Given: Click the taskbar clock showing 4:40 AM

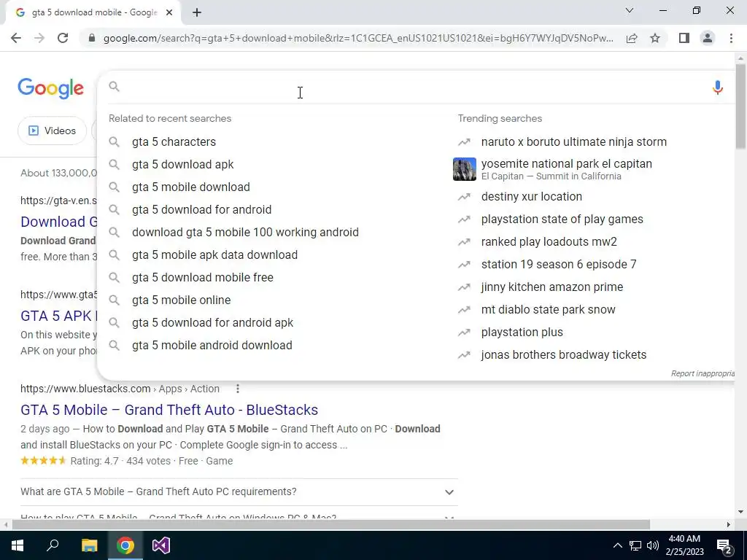Looking at the screenshot, I should (684, 545).
